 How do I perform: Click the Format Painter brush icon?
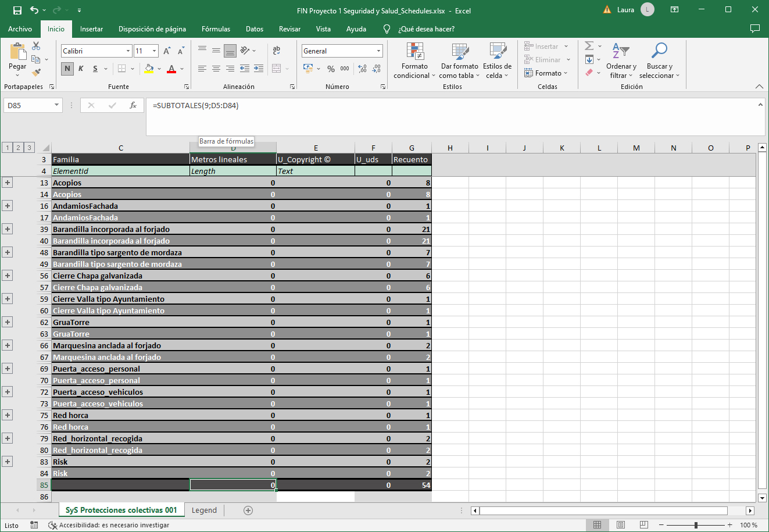[x=36, y=73]
